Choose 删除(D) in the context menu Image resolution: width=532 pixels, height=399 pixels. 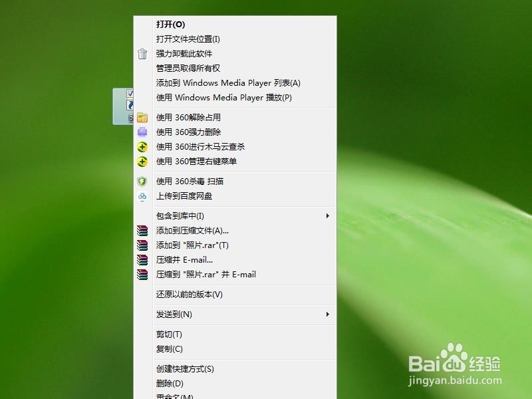[235, 384]
